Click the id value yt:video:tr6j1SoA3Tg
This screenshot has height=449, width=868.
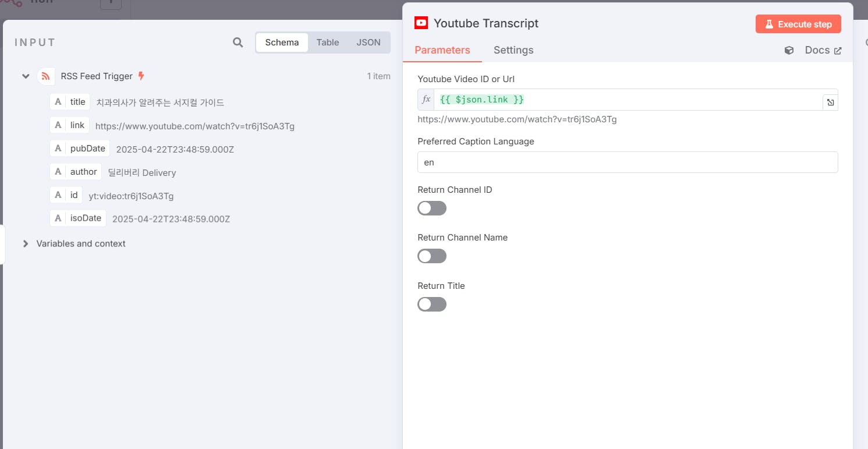[131, 196]
